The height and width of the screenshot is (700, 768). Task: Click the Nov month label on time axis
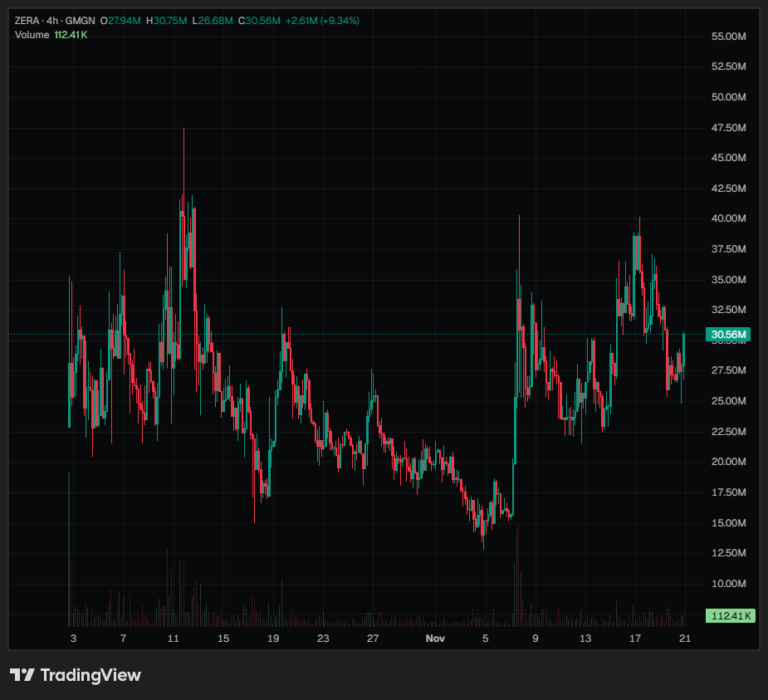point(435,639)
